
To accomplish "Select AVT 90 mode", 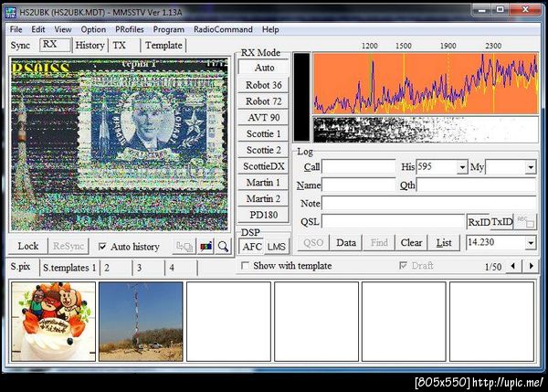I will 264,118.
